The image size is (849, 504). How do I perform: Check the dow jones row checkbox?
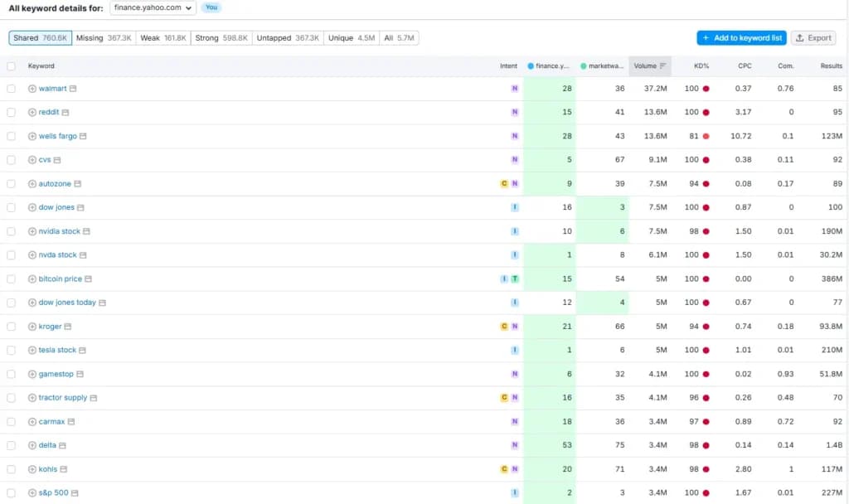(x=12, y=207)
